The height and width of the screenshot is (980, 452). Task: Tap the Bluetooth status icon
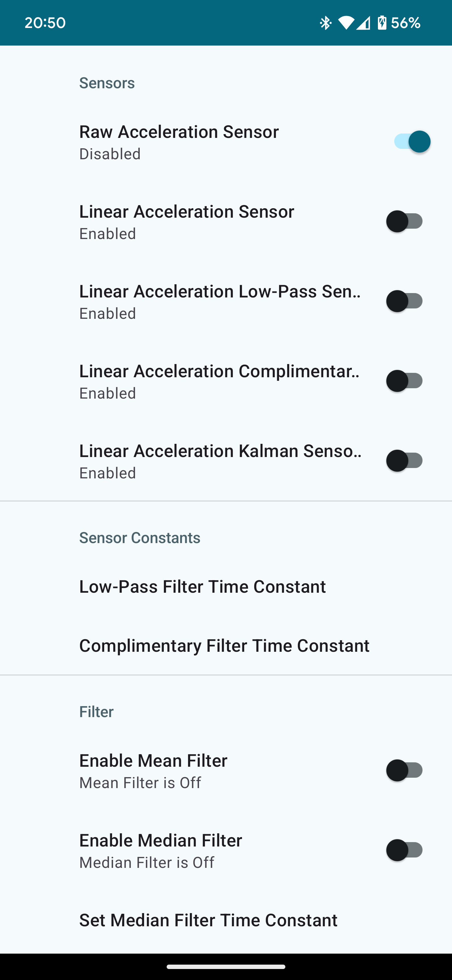pos(326,23)
